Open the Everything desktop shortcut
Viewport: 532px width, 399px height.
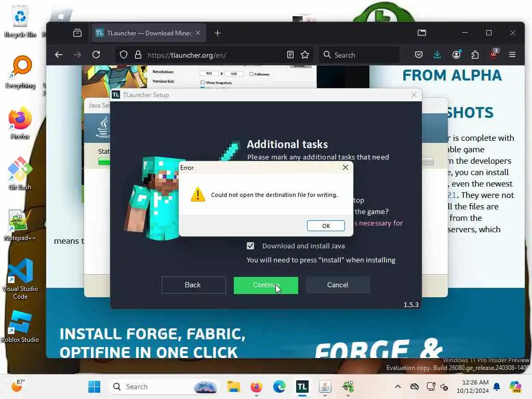pos(20,72)
